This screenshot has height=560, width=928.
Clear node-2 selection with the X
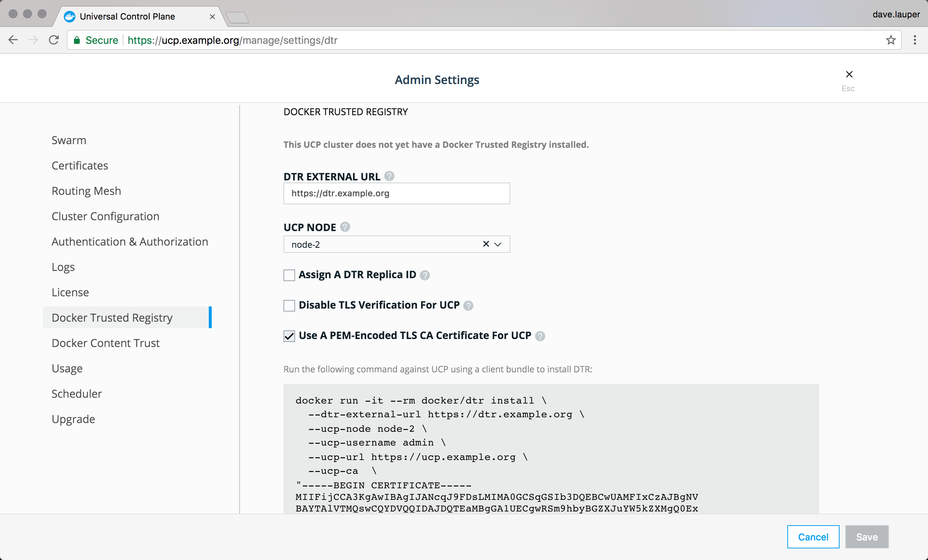(x=486, y=244)
